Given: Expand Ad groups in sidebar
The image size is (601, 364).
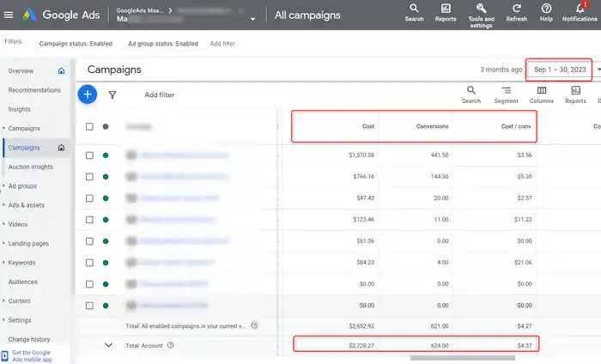Looking at the screenshot, I should [3, 185].
